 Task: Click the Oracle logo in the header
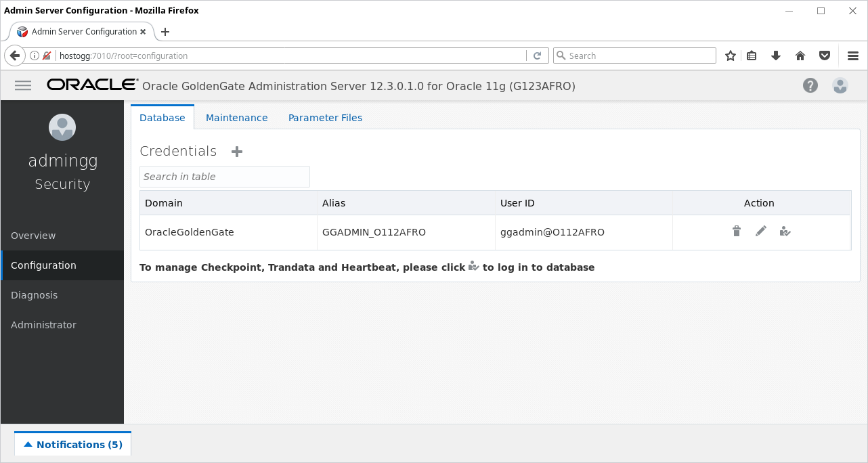click(x=92, y=85)
